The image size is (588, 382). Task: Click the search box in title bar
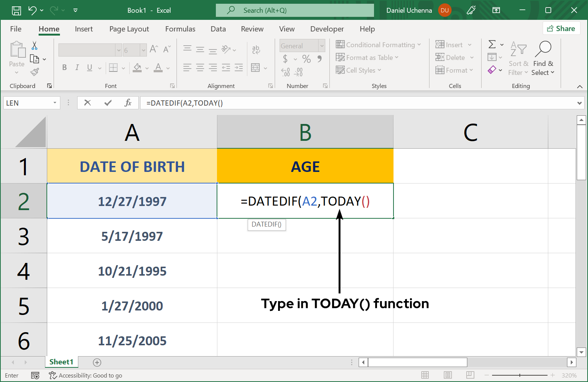pyautogui.click(x=295, y=10)
